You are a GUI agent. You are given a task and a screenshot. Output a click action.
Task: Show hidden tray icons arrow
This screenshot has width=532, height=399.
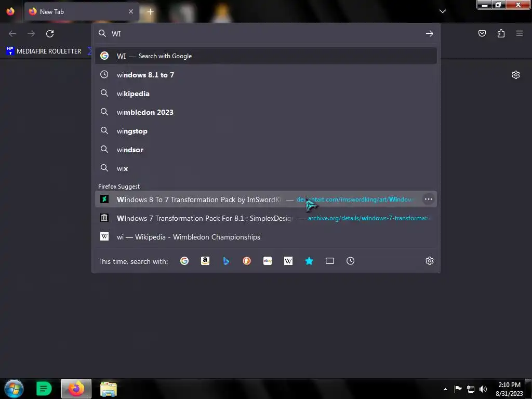click(445, 389)
